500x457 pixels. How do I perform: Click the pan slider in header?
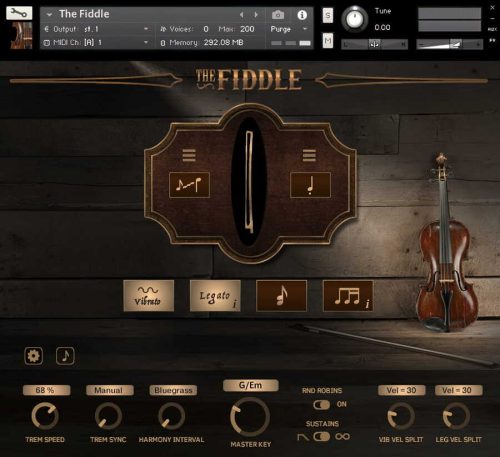click(374, 44)
